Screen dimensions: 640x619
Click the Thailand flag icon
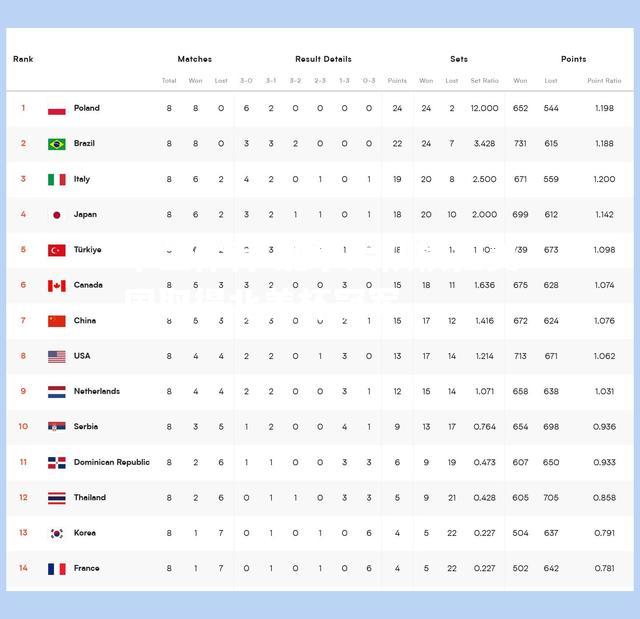[57, 498]
